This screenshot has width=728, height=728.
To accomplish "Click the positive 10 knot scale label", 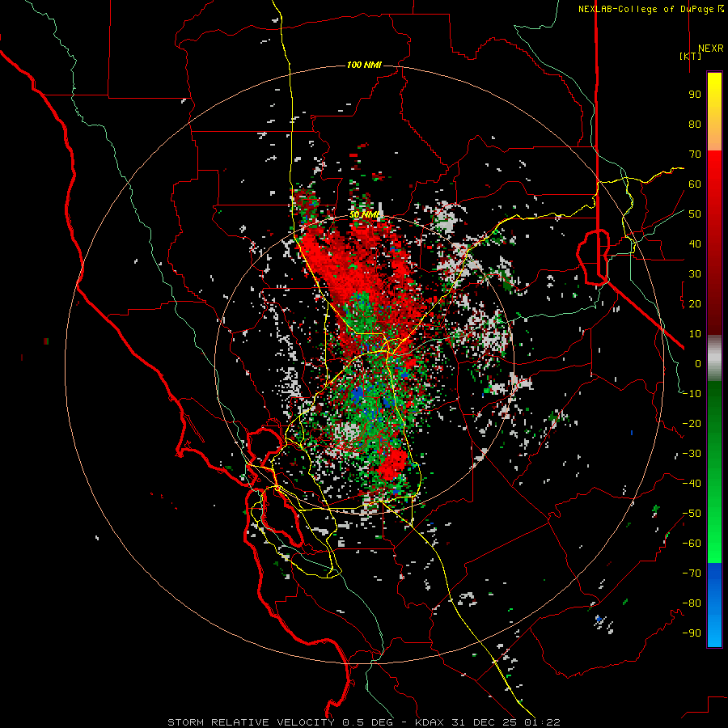I will (695, 334).
